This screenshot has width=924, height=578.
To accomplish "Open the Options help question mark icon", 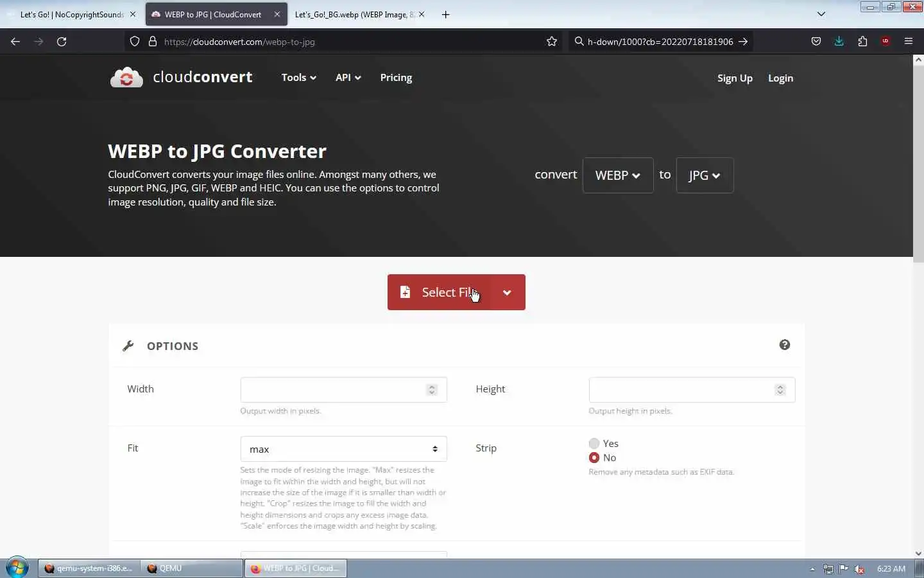I will [785, 345].
